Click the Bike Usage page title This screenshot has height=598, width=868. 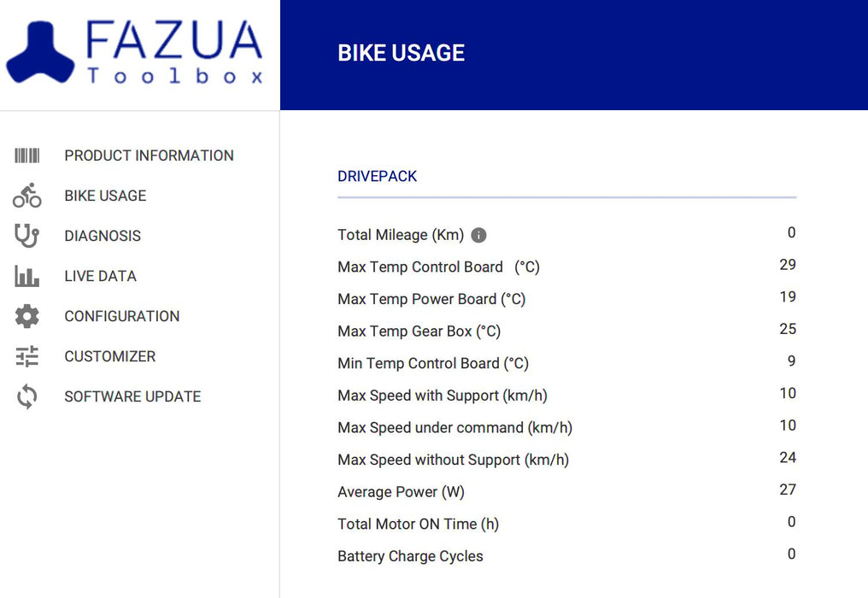(x=399, y=53)
